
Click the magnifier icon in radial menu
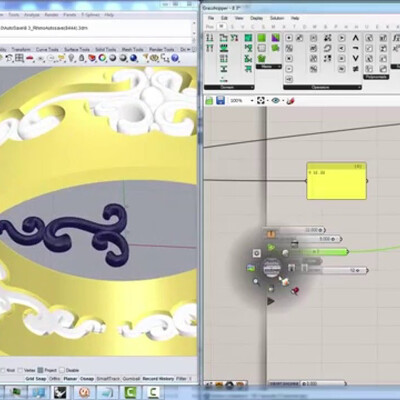coord(256,282)
